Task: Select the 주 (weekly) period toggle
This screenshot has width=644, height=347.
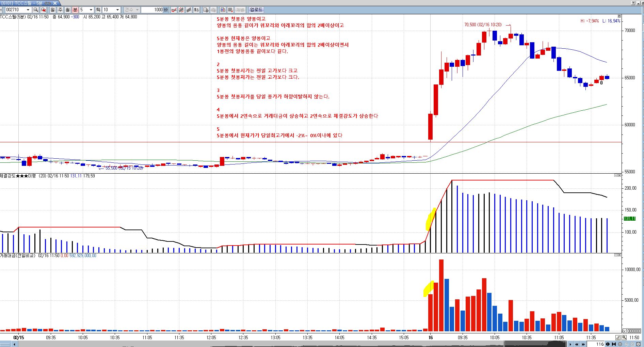Action: point(60,10)
